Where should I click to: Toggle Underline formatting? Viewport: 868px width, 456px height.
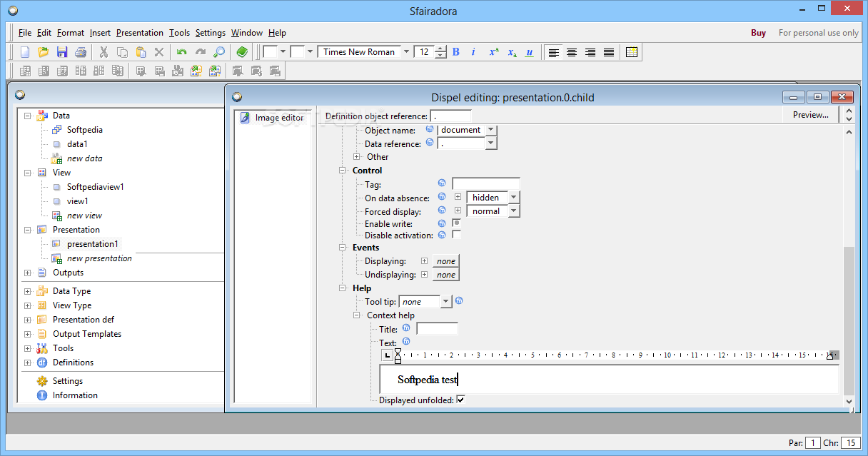pyautogui.click(x=529, y=52)
